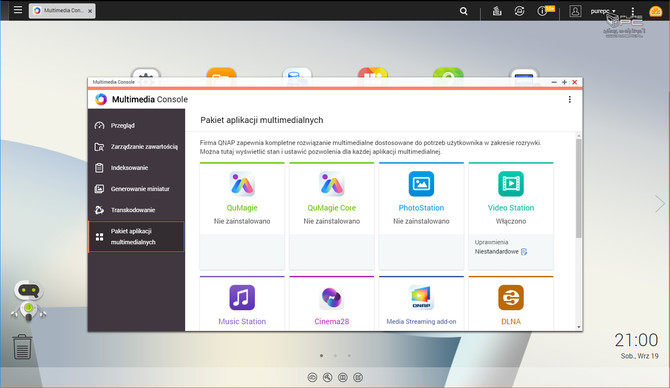The height and width of the screenshot is (388, 670).
Task: Click QuMagie status Nie zainstalowano
Action: 242,221
